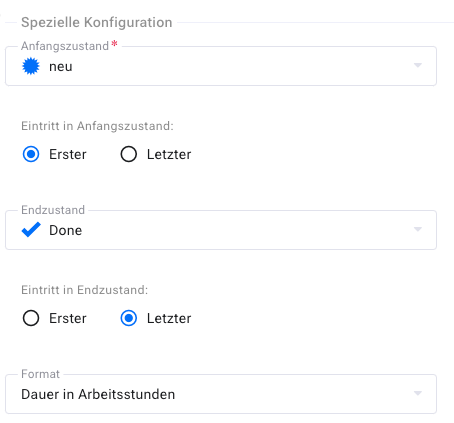Select Letzter radio circle for Eintritt in Endzustand

129,318
